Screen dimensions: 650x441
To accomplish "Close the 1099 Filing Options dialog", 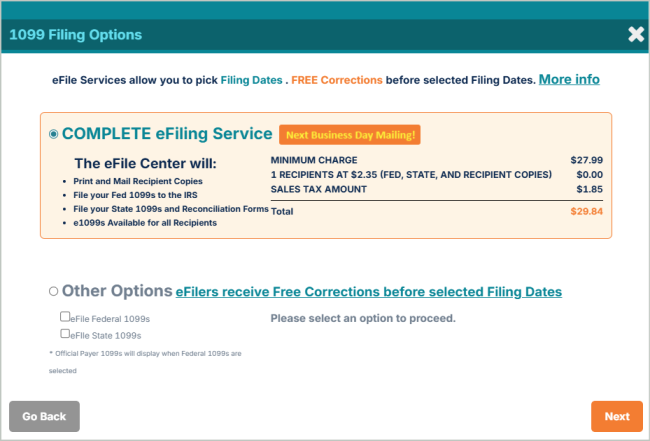I will coord(635,34).
